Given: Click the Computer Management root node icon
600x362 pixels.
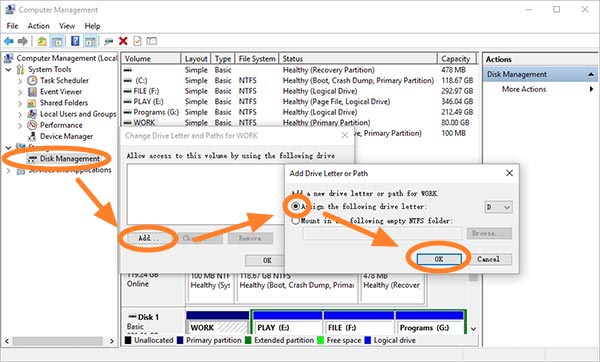Looking at the screenshot, I should [x=8, y=58].
